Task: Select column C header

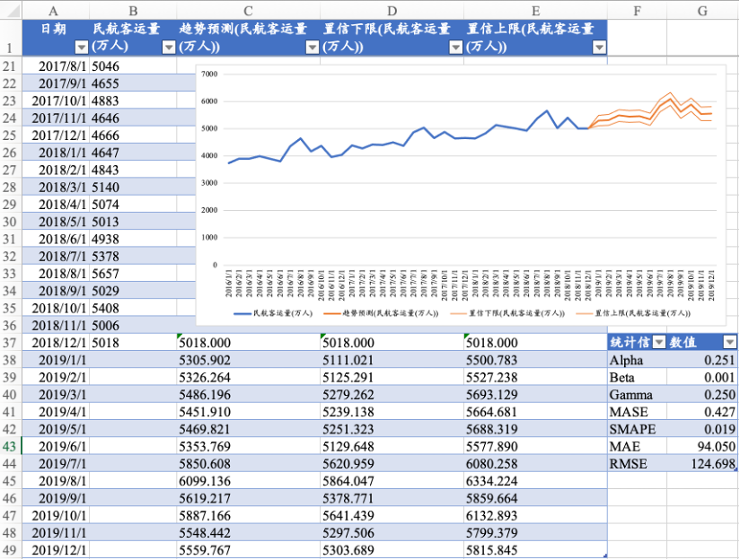Action: pyautogui.click(x=249, y=11)
